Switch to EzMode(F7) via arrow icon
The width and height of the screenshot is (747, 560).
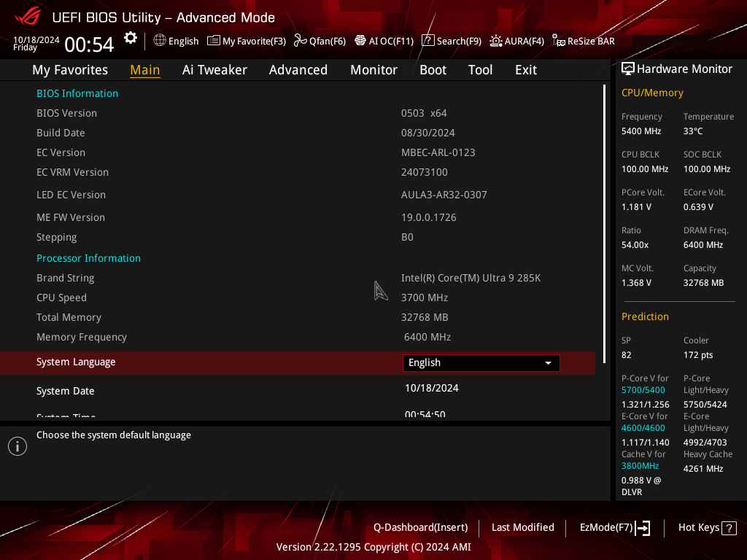pyautogui.click(x=643, y=528)
